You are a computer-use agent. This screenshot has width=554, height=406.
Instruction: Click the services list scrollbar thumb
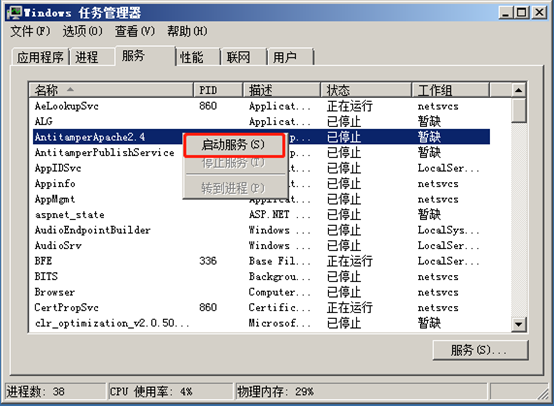[518, 110]
